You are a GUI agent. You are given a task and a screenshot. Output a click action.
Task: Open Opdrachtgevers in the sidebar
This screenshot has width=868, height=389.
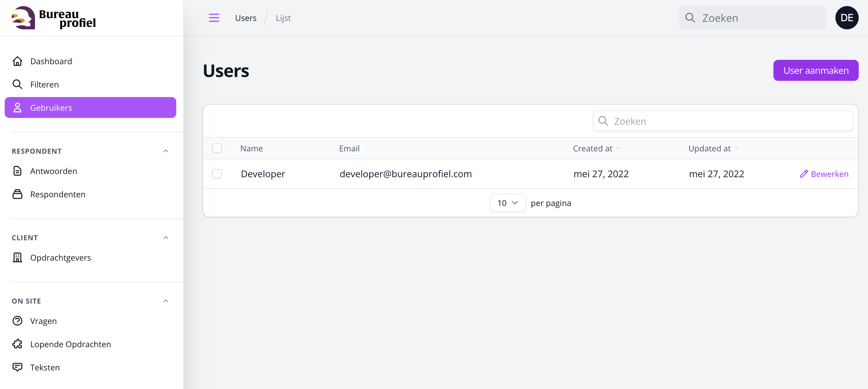coord(90,257)
